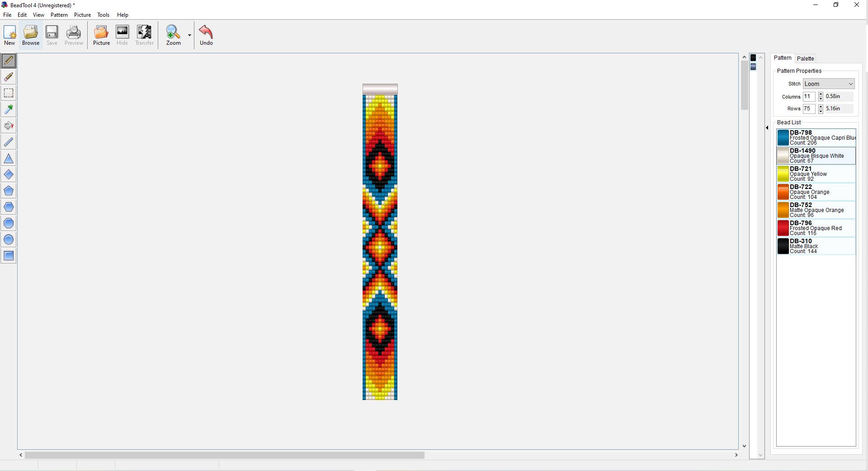The height and width of the screenshot is (471, 868).
Task: Choose the Line drawing tool
Action: point(9,142)
